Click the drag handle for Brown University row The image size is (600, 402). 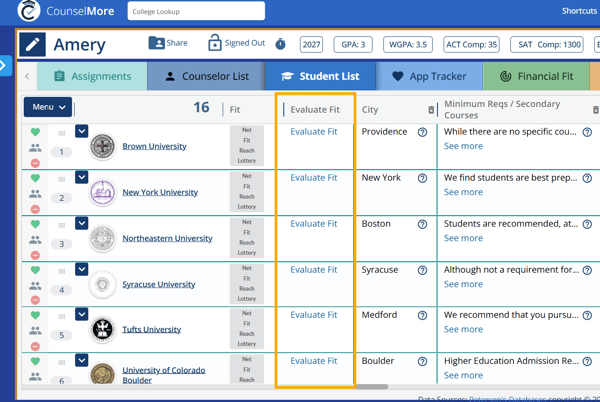(62, 133)
